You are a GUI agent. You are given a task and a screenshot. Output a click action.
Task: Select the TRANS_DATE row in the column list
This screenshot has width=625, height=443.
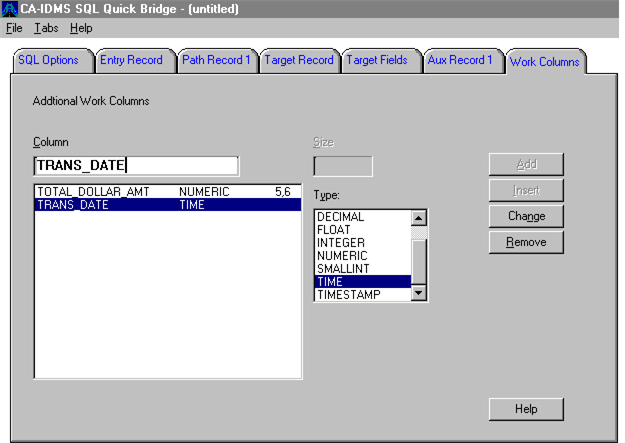click(168, 205)
